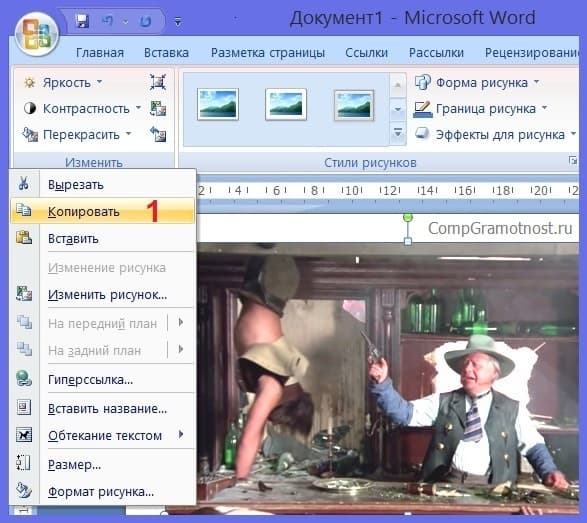Click the Гиперссылка globe icon

[x=24, y=378]
